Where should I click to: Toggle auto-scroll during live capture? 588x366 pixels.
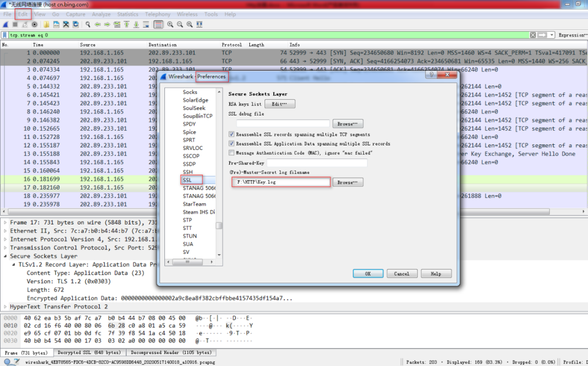[146, 25]
